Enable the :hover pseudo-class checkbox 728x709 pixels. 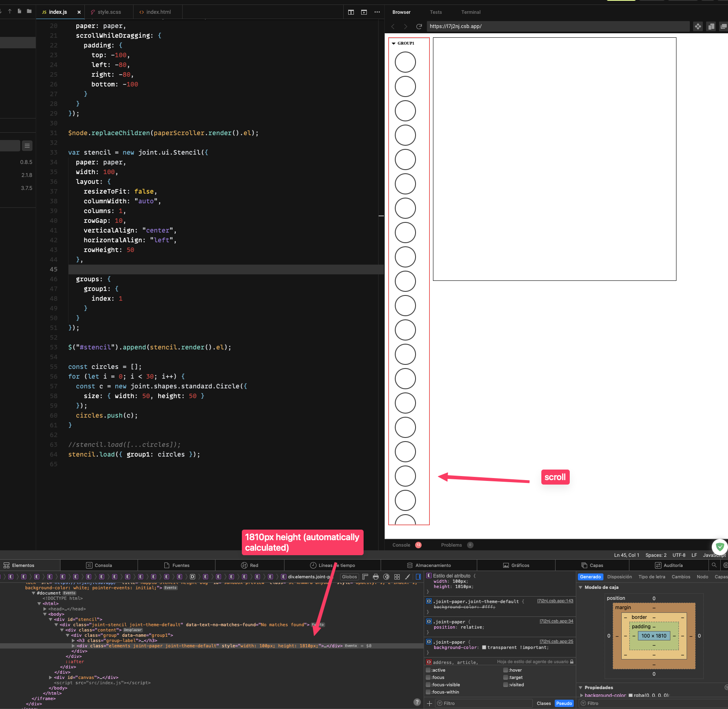(x=505, y=670)
